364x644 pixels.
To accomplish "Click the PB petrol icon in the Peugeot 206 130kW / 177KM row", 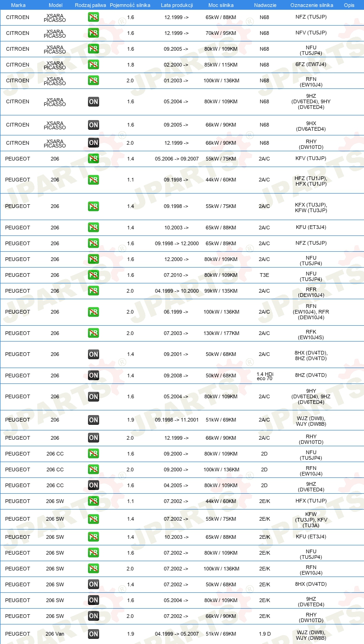I will coord(94,333).
